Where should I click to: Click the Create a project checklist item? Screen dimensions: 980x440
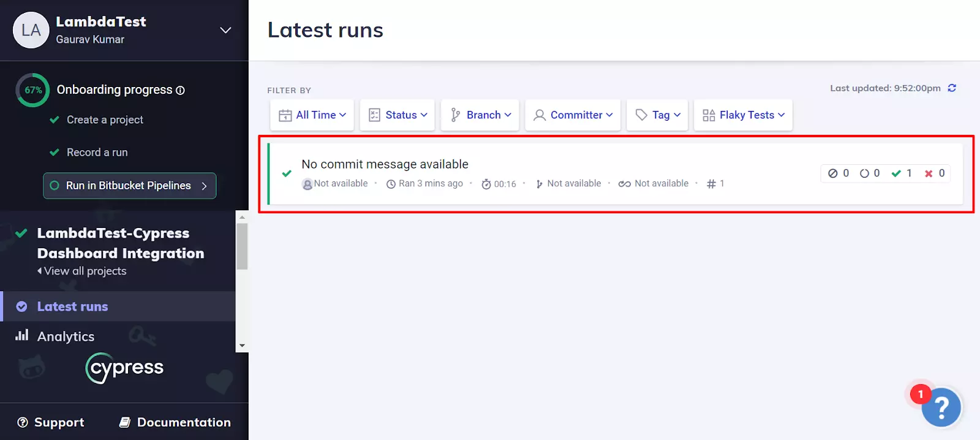point(104,120)
